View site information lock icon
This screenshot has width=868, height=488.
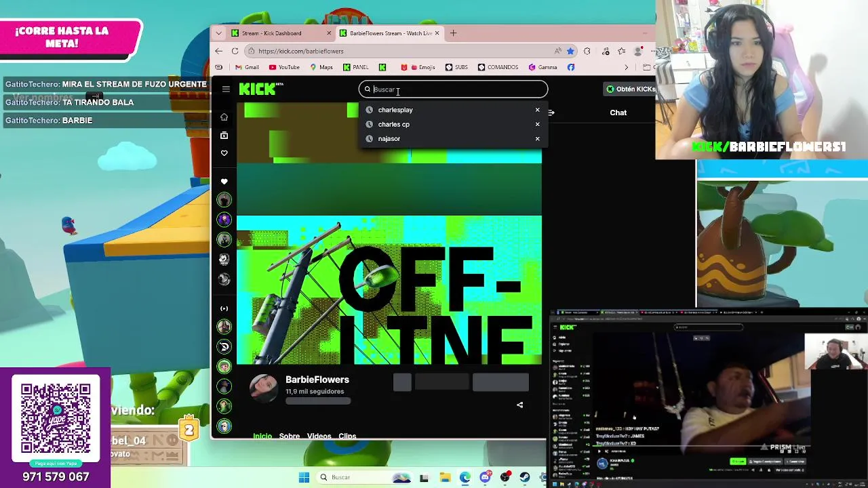click(x=251, y=51)
